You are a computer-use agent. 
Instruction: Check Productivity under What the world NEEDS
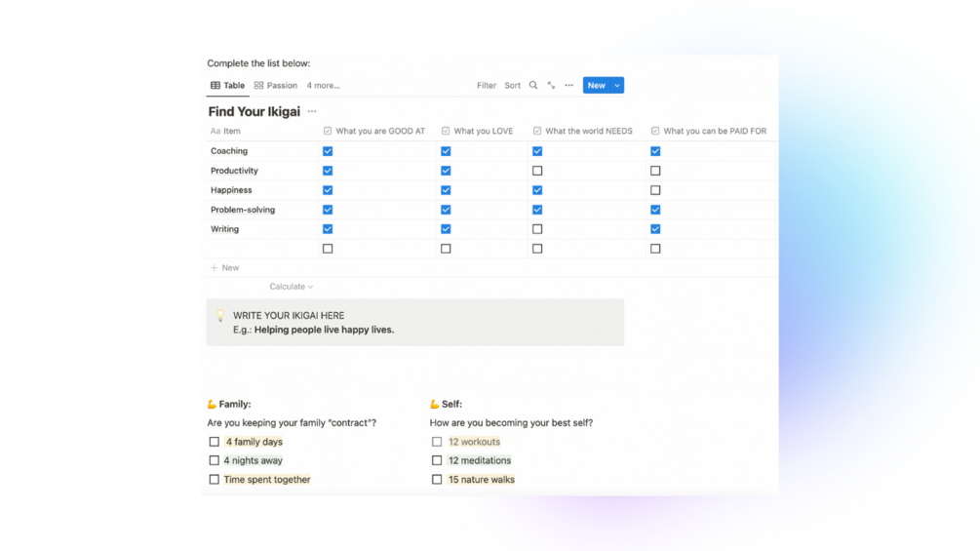(537, 171)
